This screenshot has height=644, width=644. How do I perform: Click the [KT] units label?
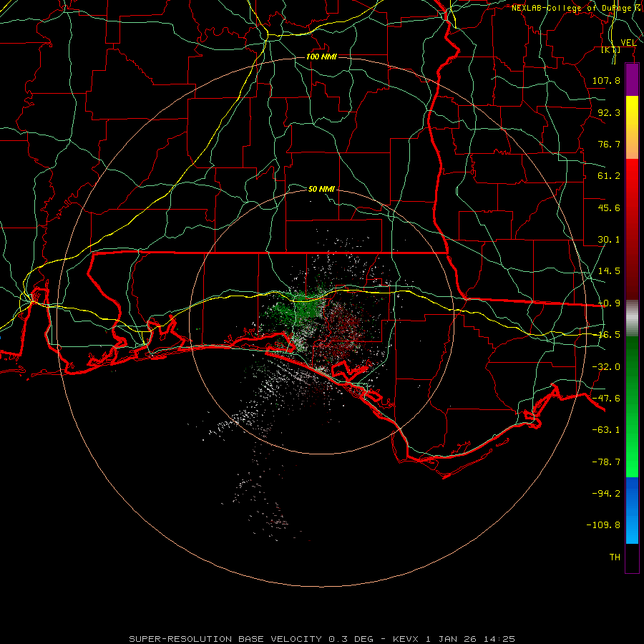(611, 49)
